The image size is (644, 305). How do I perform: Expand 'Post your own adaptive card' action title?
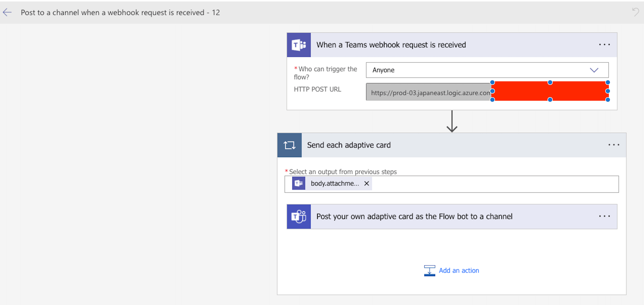pos(414,216)
